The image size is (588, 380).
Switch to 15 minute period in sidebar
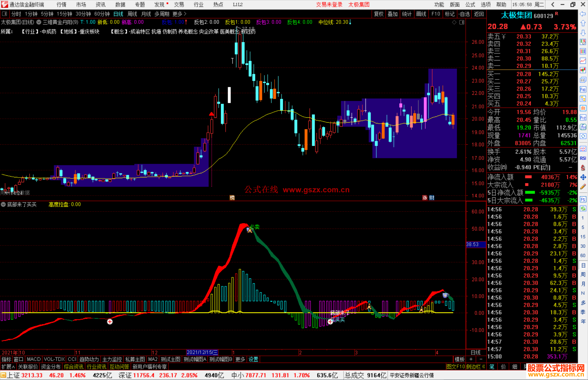pos(583,237)
